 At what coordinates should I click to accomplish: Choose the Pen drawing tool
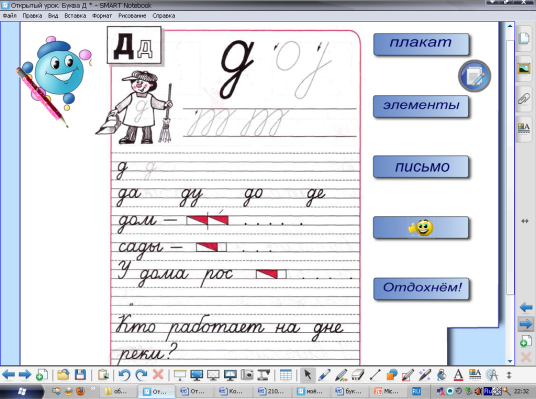coord(324,375)
